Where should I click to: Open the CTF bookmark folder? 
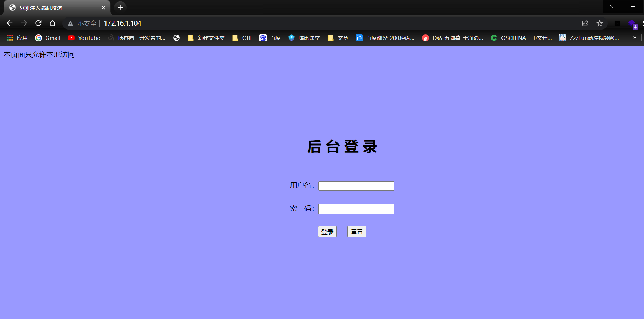(x=242, y=38)
